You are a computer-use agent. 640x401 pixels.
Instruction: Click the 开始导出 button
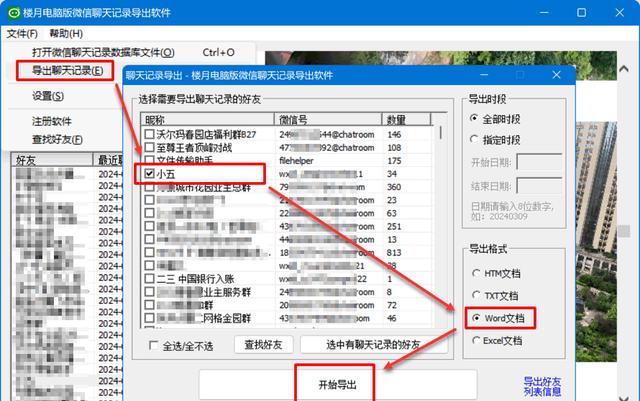click(338, 385)
